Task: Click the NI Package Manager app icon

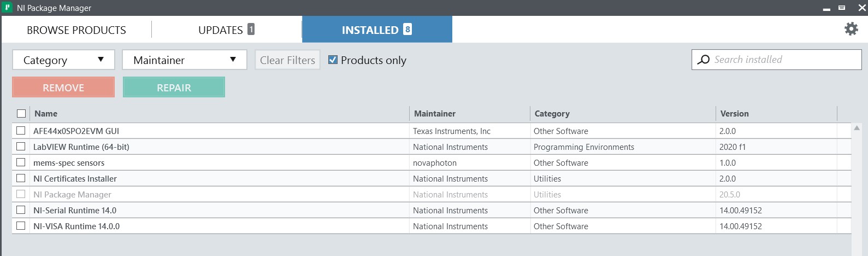Action: coord(8,8)
